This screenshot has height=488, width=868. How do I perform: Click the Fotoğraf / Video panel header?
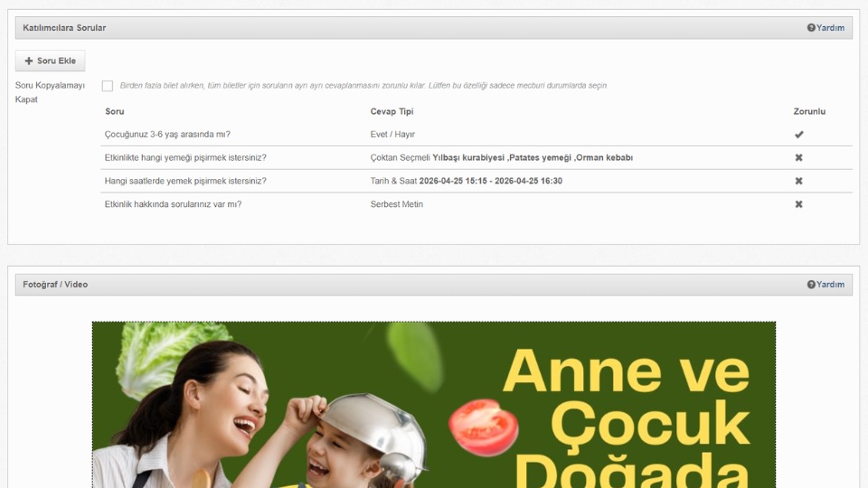55,285
